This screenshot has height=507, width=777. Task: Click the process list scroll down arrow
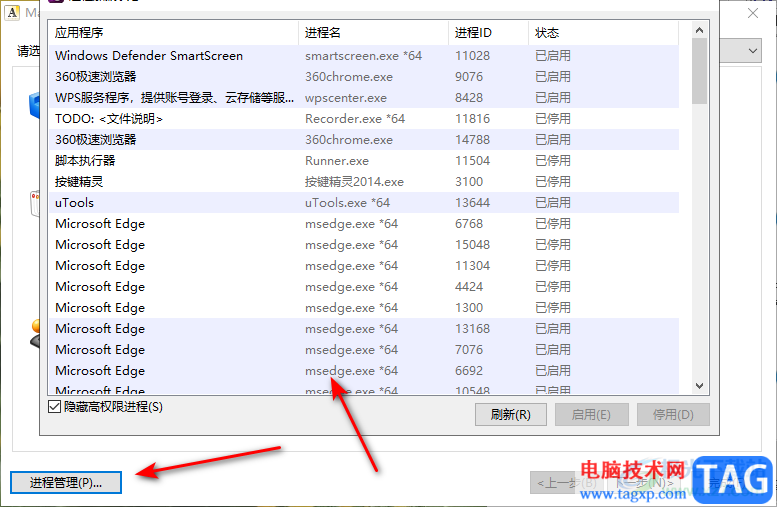coord(699,386)
